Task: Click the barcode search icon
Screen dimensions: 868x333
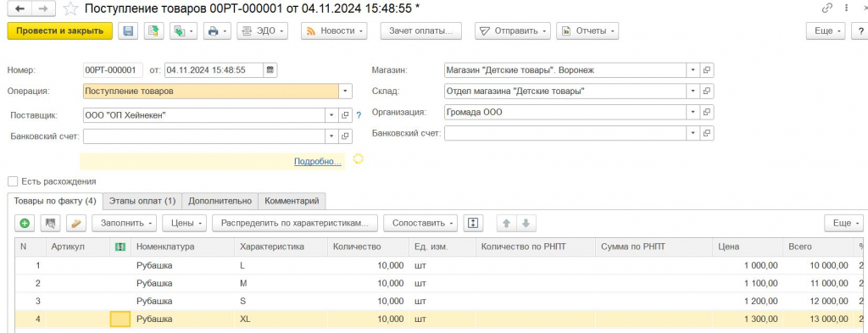Action: coord(50,224)
